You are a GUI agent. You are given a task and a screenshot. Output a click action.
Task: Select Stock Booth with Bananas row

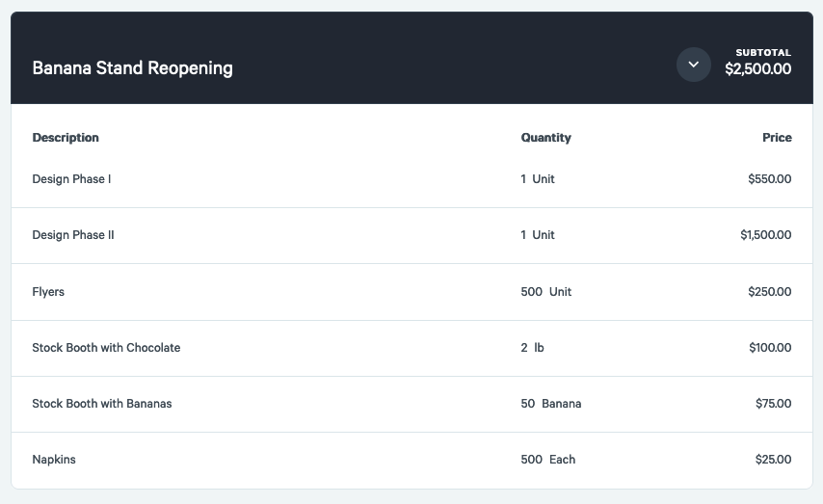pyautogui.click(x=102, y=404)
